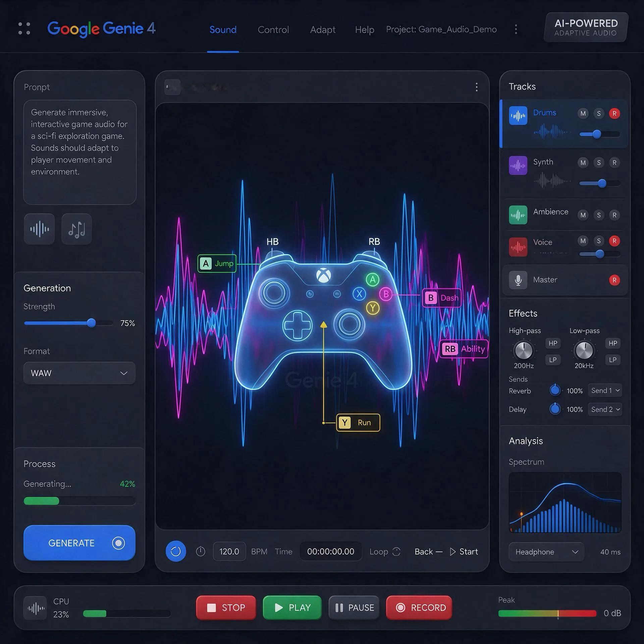Switch to the Sound tab

(223, 30)
